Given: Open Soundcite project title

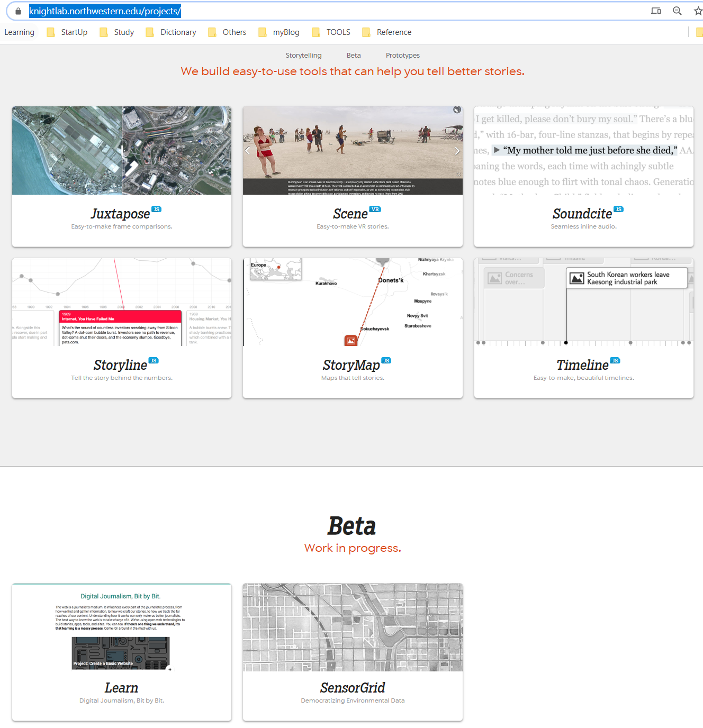Looking at the screenshot, I should [582, 214].
